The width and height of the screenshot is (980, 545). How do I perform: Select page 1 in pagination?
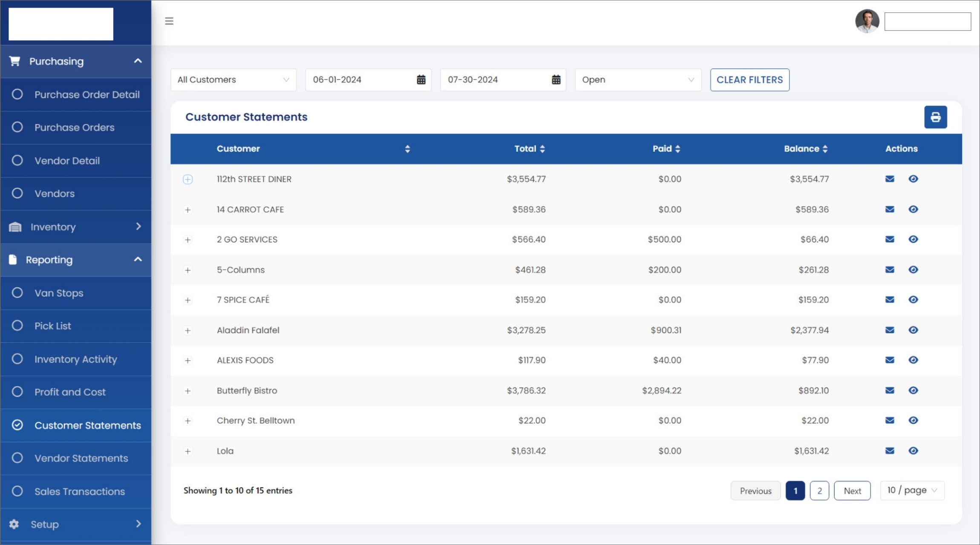click(795, 490)
